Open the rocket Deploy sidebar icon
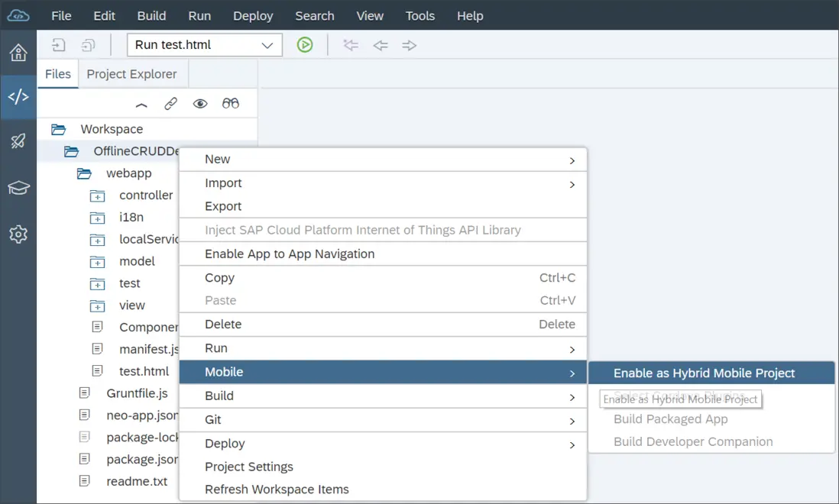 click(x=18, y=141)
